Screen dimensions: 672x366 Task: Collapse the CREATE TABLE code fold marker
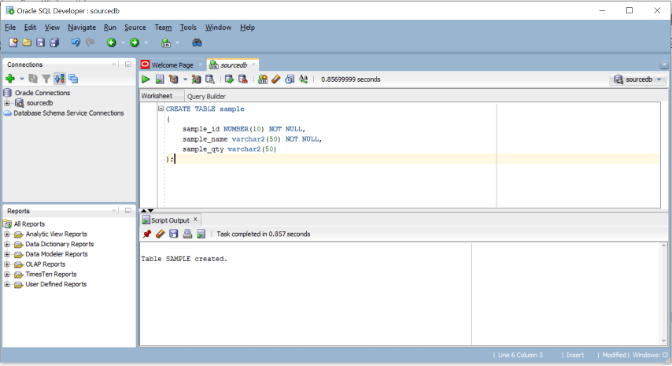(161, 109)
